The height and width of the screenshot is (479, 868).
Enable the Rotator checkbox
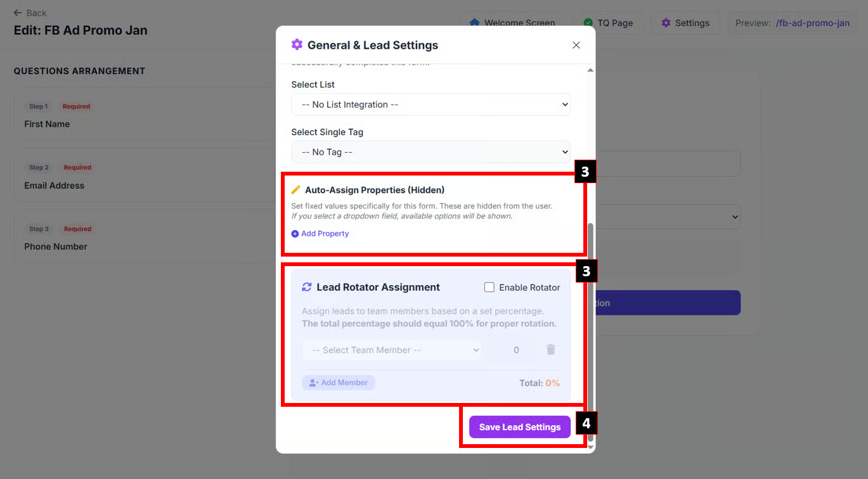(489, 287)
